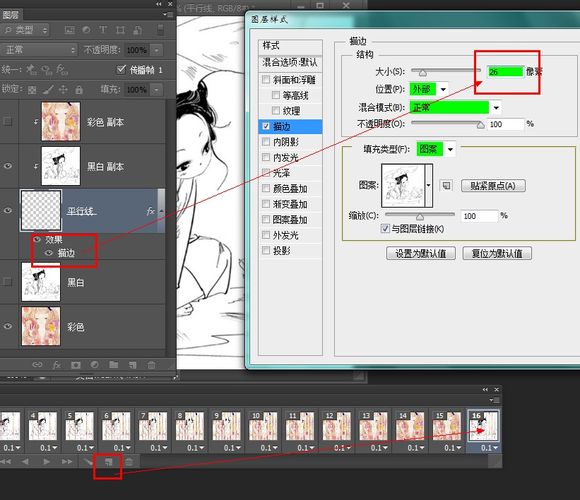This screenshot has height=500, width=580.
Task: Select the first frame in the timeline
Action: point(5,462)
